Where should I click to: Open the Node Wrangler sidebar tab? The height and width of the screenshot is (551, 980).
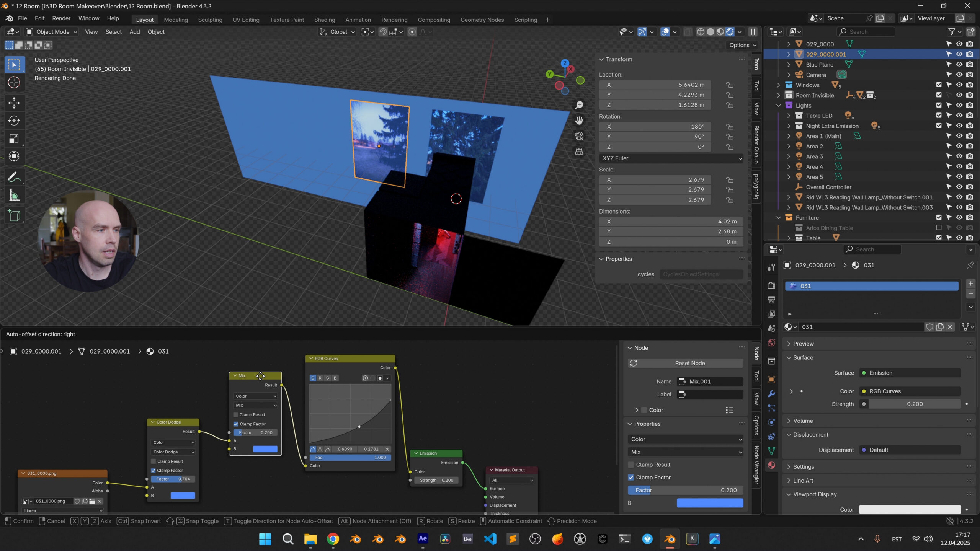[756, 465]
